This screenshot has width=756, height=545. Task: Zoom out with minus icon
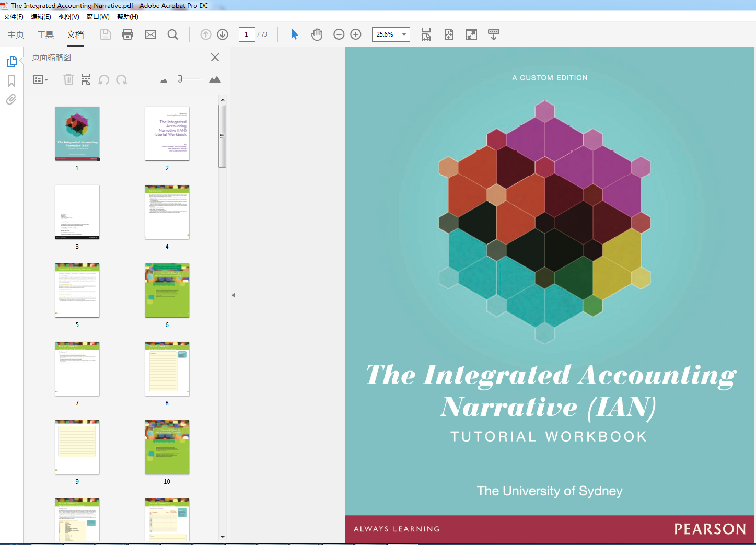pos(339,34)
